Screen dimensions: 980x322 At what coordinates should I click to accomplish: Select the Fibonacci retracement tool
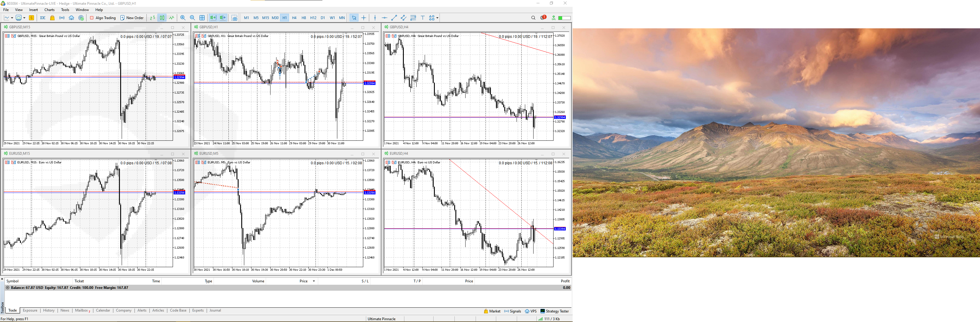[413, 18]
